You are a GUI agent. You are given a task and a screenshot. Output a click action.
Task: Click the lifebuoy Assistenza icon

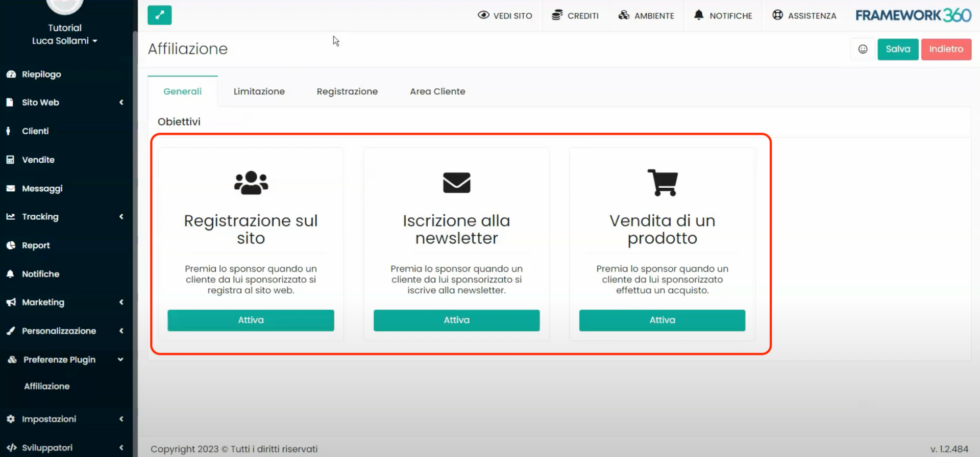(777, 15)
